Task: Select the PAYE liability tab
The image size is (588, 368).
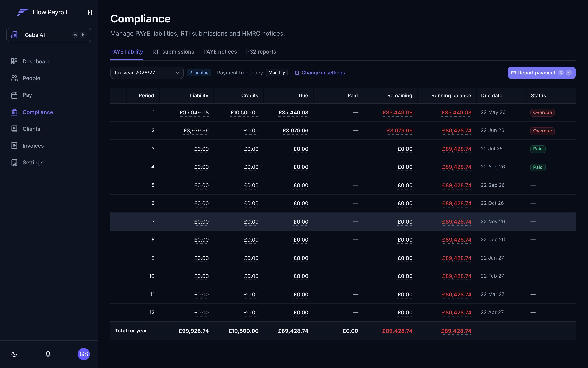Action: click(x=127, y=52)
